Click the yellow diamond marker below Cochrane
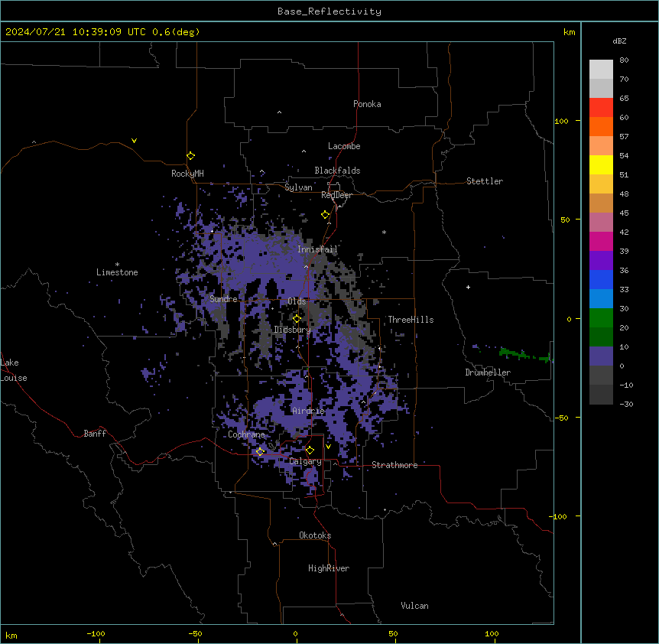This screenshot has width=659, height=644. point(260,451)
